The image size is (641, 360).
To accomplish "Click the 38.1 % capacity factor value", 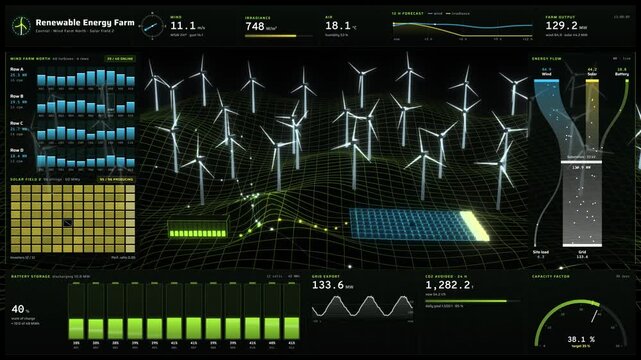I will [x=581, y=339].
